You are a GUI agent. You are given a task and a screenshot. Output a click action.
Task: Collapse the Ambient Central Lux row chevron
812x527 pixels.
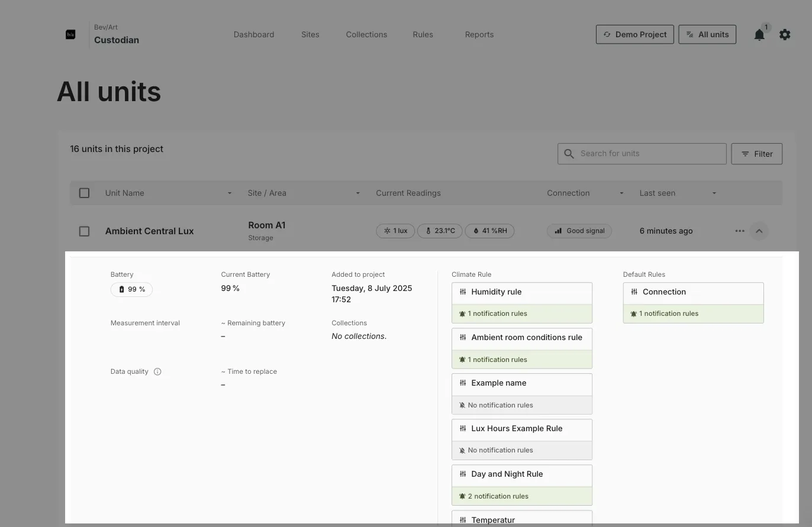(x=759, y=231)
